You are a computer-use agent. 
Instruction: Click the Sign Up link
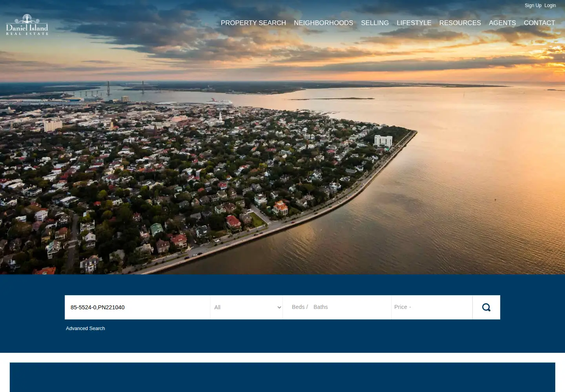pyautogui.click(x=533, y=5)
